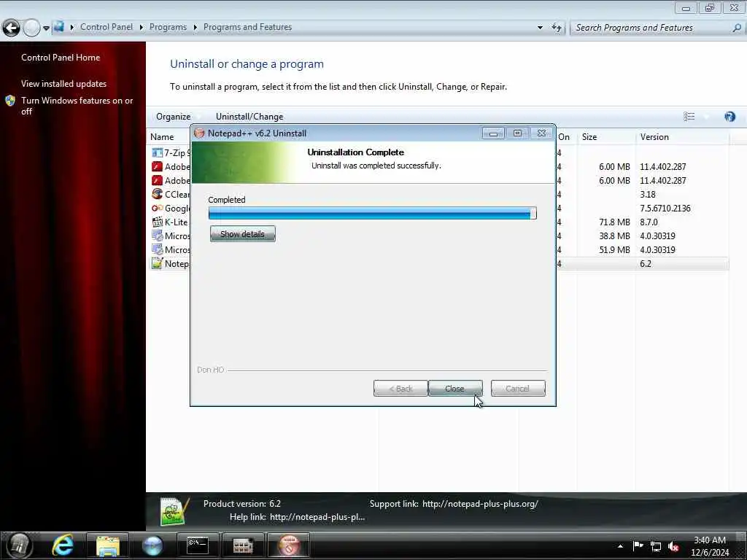Click the disabled Cancel button in dialog
The image size is (747, 560).
pyautogui.click(x=518, y=389)
